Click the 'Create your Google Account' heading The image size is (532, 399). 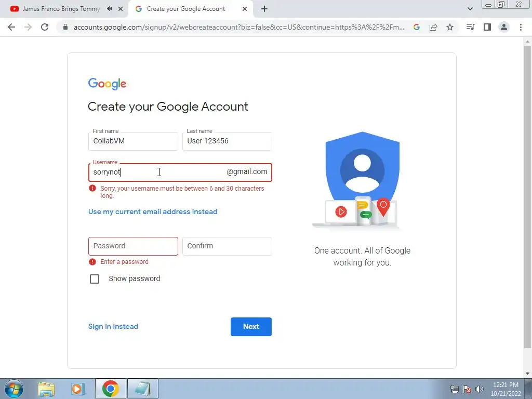pos(168,107)
